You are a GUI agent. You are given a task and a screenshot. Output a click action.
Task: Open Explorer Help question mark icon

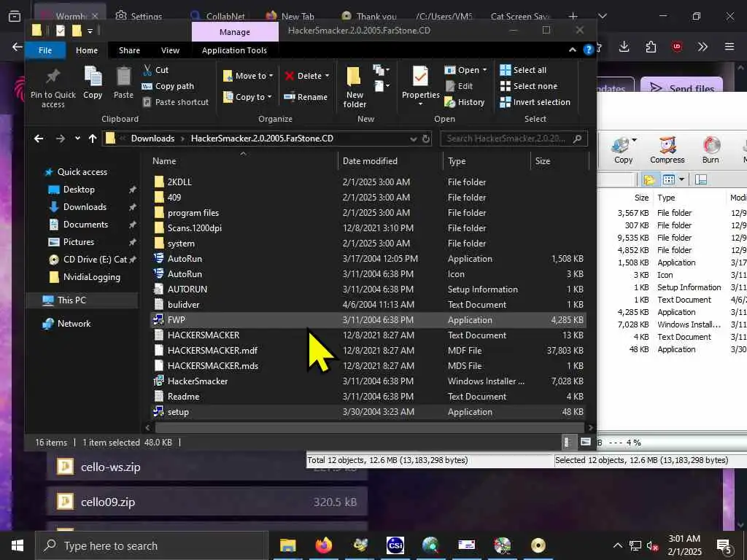[589, 50]
